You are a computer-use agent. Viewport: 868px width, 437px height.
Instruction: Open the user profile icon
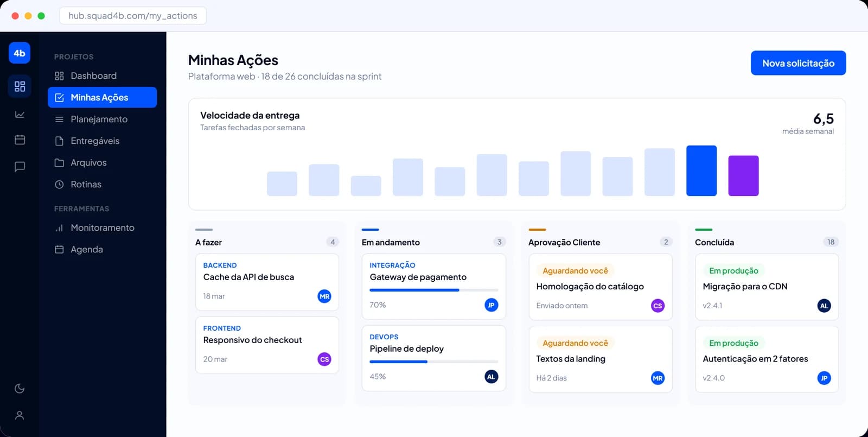(20, 416)
